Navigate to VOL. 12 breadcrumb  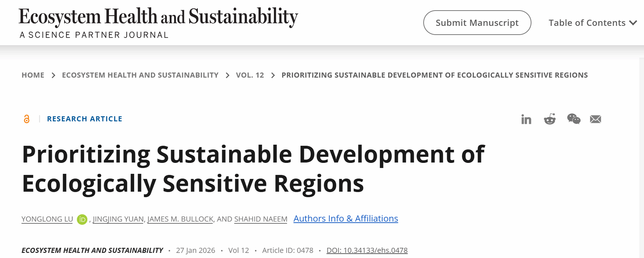click(x=250, y=75)
